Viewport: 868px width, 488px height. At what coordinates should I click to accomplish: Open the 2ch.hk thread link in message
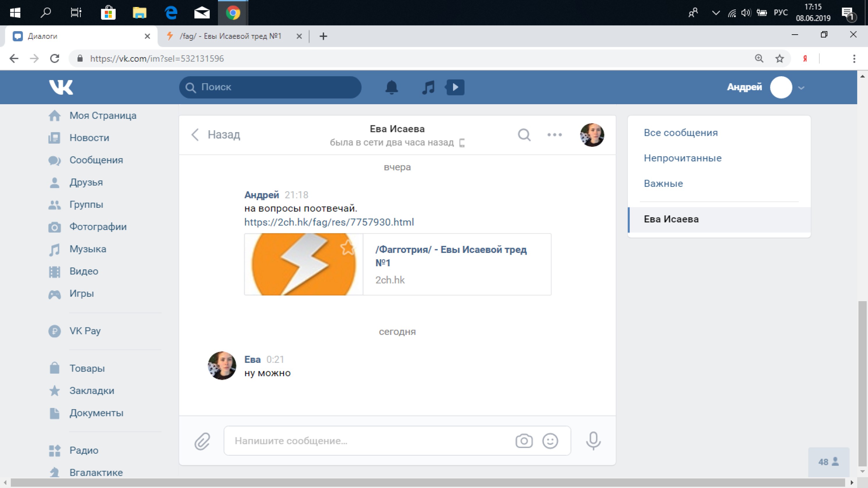pos(329,222)
